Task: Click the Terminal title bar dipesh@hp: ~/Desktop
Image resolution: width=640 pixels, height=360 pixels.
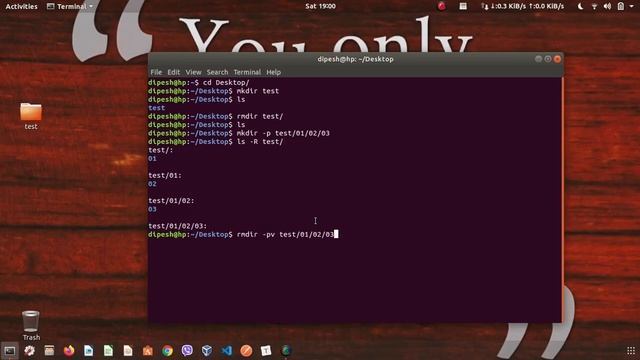Action: [x=356, y=59]
